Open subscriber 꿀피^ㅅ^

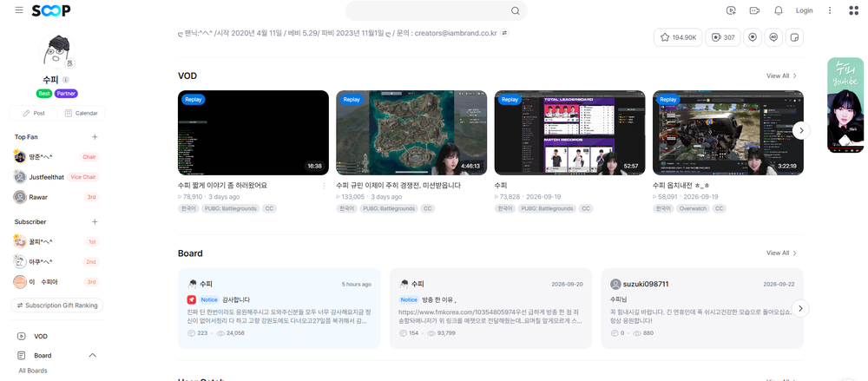coord(41,241)
